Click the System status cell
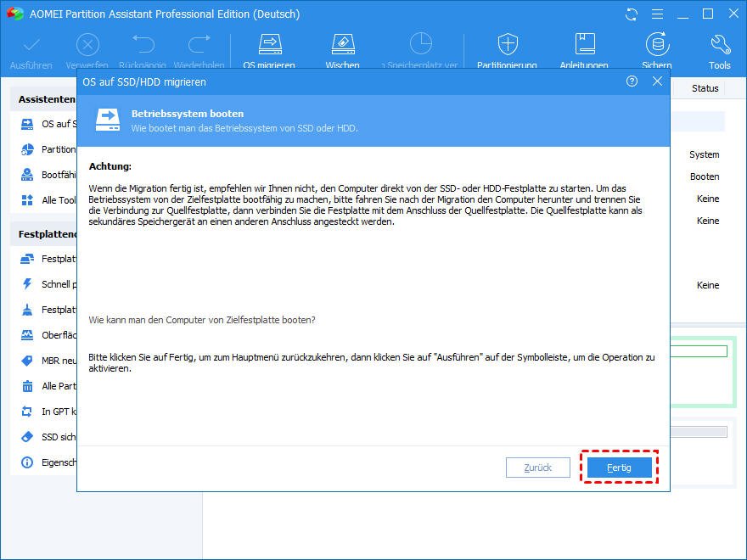The height and width of the screenshot is (560, 747). [x=704, y=154]
